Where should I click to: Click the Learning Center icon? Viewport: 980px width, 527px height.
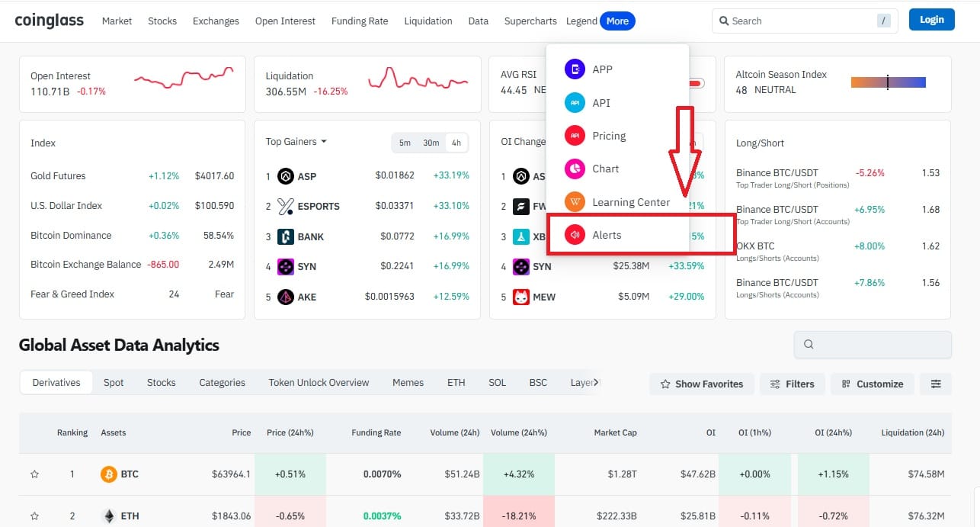tap(574, 202)
